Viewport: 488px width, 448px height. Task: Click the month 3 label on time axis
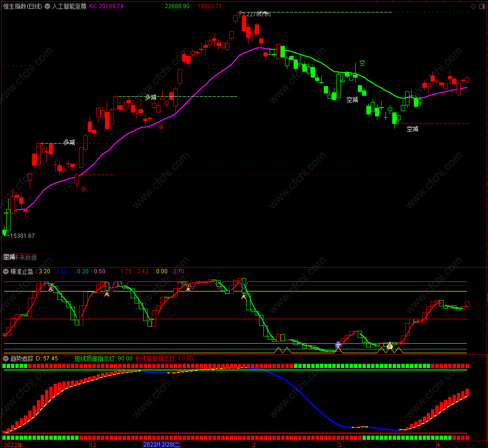point(339,445)
